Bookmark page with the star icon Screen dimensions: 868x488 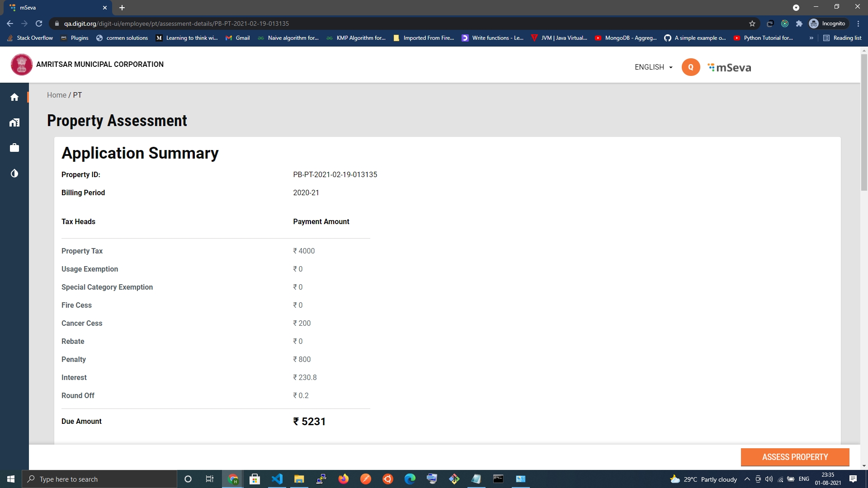[752, 23]
